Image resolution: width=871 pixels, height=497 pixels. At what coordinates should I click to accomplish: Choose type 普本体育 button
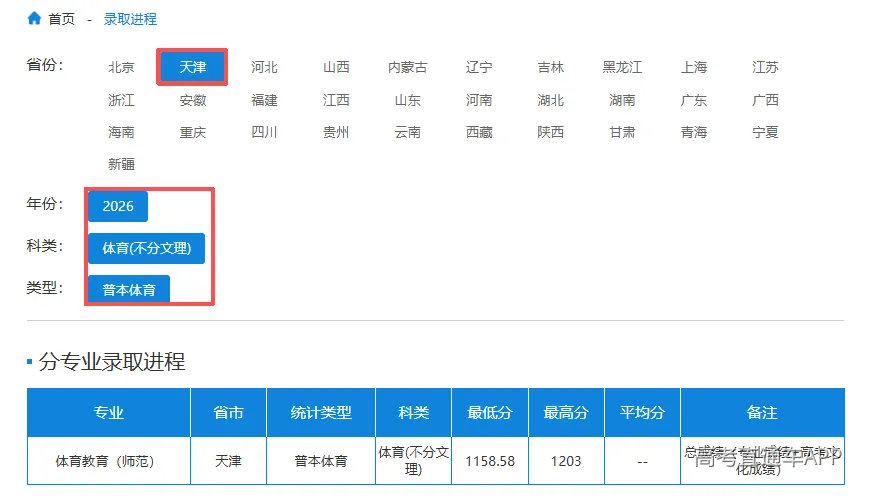pyautogui.click(x=129, y=289)
